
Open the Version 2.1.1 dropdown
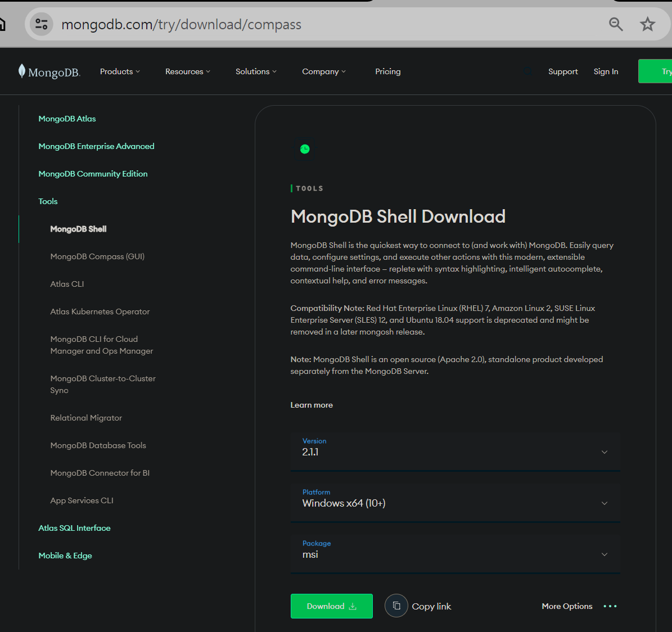[455, 451]
